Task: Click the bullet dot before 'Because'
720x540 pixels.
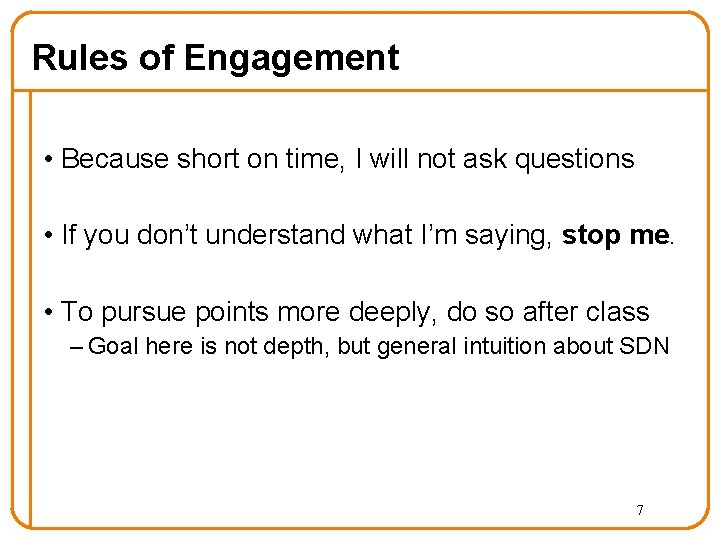Action: tap(48, 160)
